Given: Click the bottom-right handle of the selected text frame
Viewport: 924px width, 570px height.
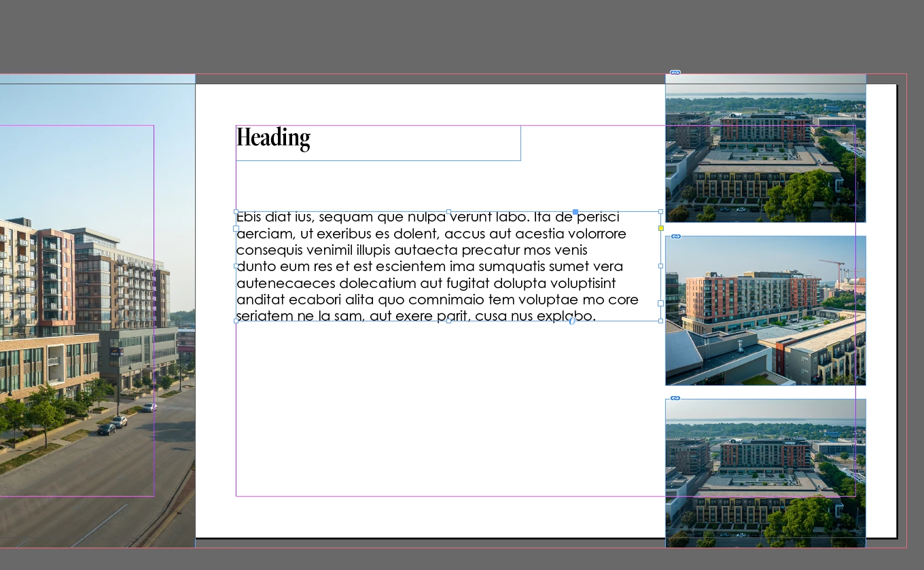Looking at the screenshot, I should (x=661, y=321).
